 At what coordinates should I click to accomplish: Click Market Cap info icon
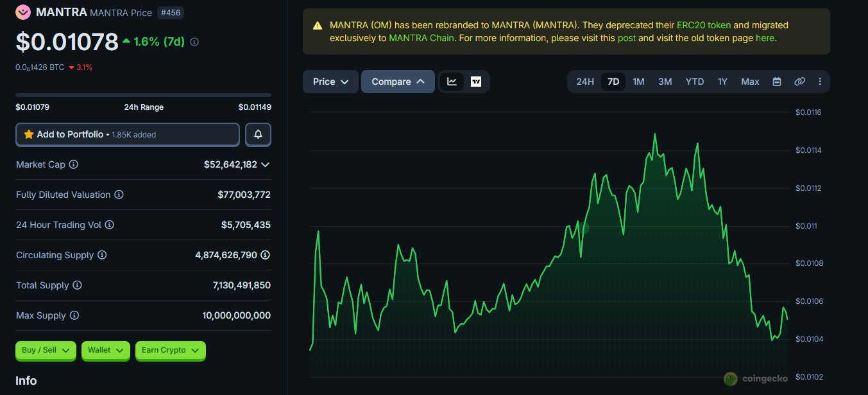click(74, 164)
